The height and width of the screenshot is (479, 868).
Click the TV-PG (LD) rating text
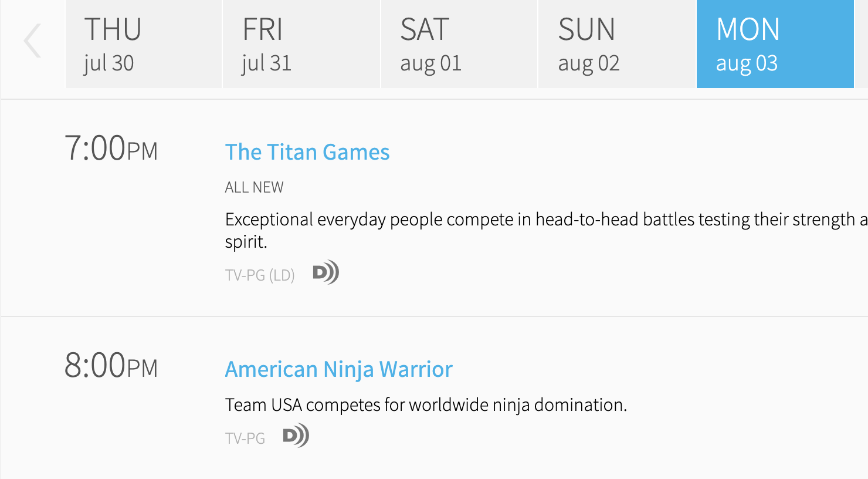pos(260,275)
